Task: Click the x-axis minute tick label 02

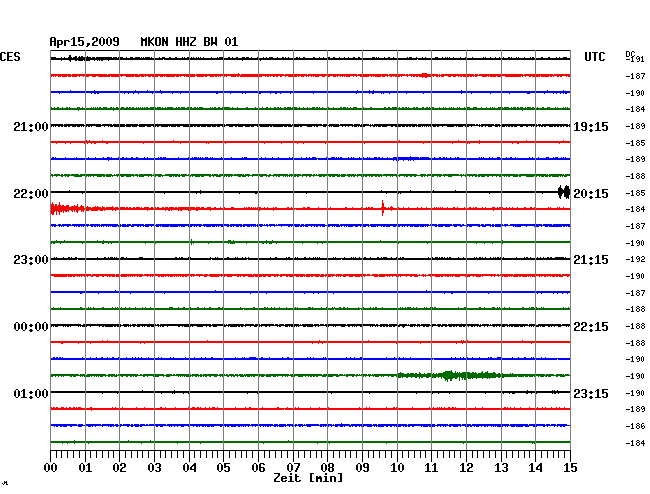Action: [x=119, y=467]
